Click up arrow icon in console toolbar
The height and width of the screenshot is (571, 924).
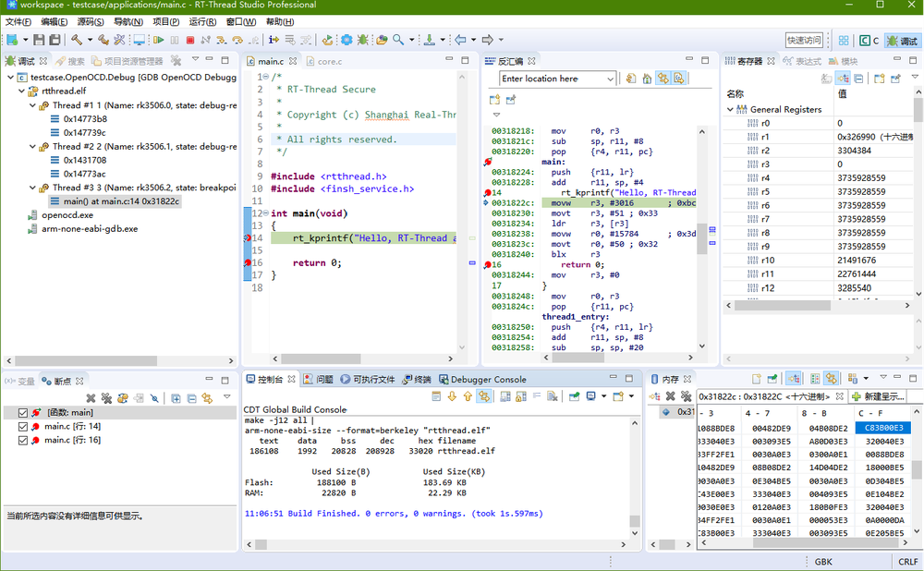pyautogui.click(x=468, y=396)
